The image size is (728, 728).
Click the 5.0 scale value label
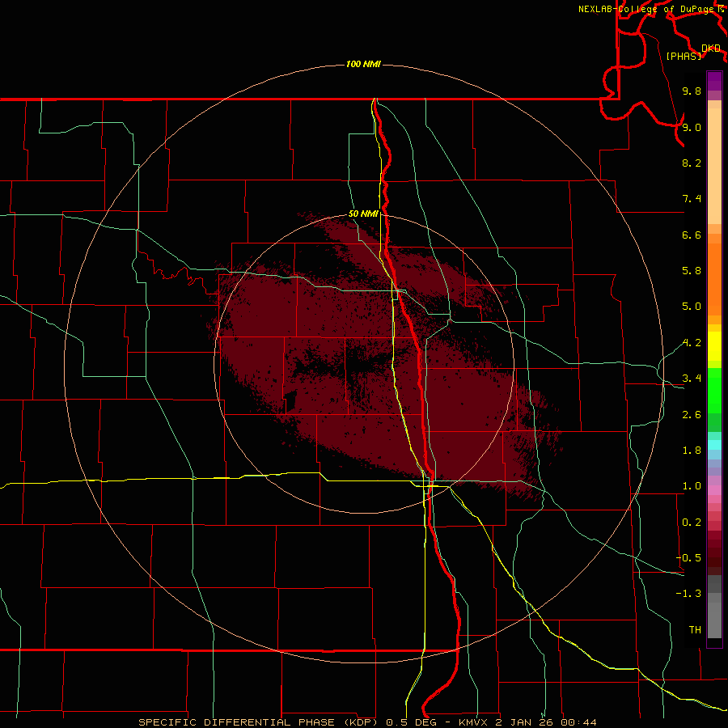tap(692, 307)
